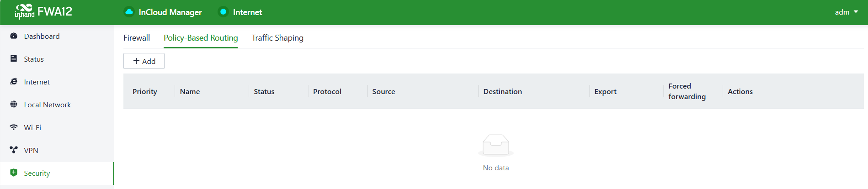868x189 pixels.
Task: Click the Wi-Fi signal icon in sidebar
Action: click(x=14, y=127)
